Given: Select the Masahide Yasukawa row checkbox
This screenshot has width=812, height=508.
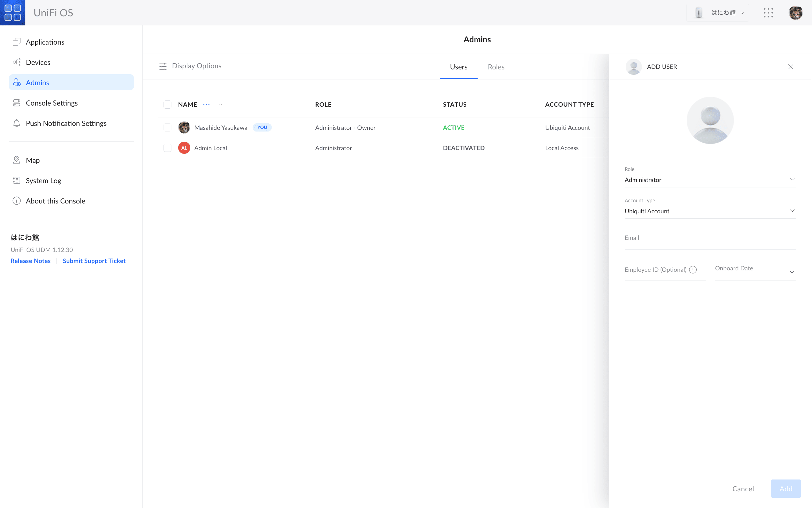Looking at the screenshot, I should coord(167,127).
